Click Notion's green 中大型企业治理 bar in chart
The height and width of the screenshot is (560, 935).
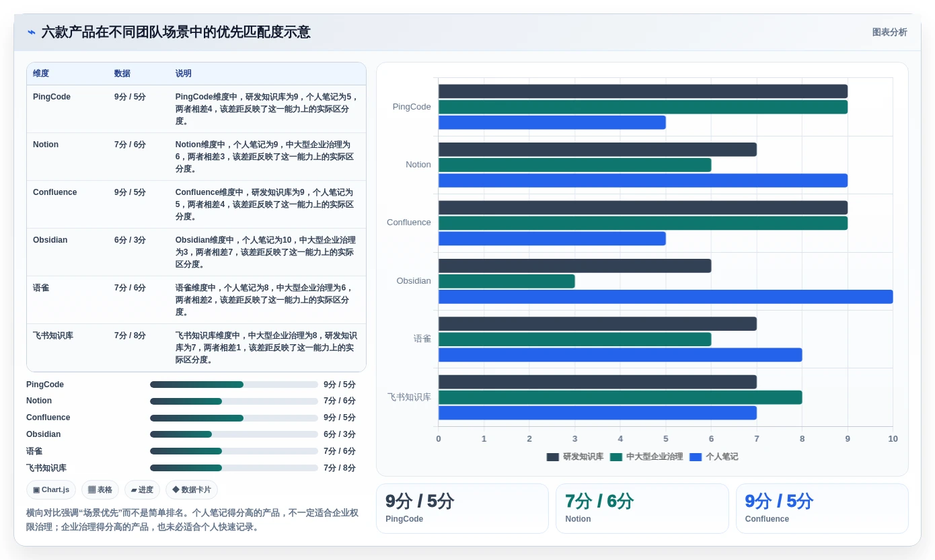point(574,165)
